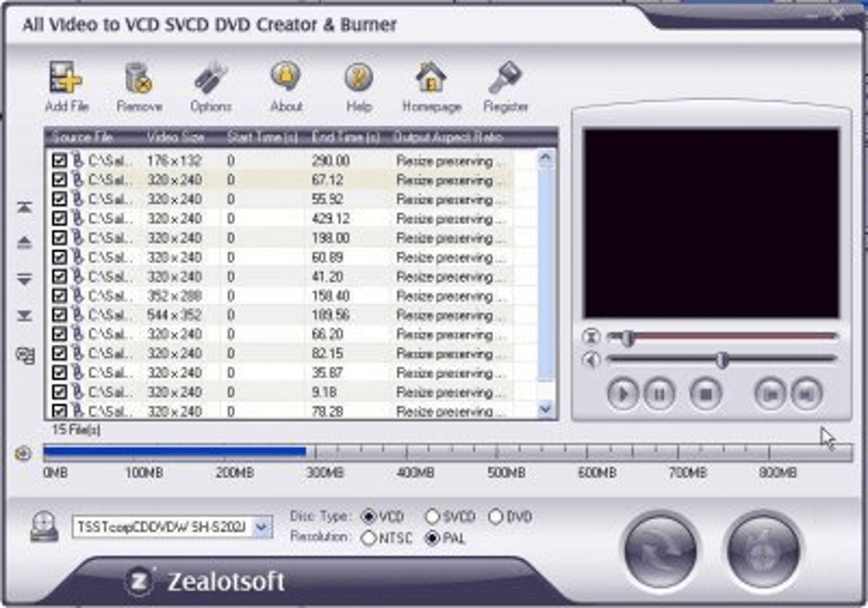Click the Add File toolbar icon
This screenshot has width=868, height=608.
point(66,78)
